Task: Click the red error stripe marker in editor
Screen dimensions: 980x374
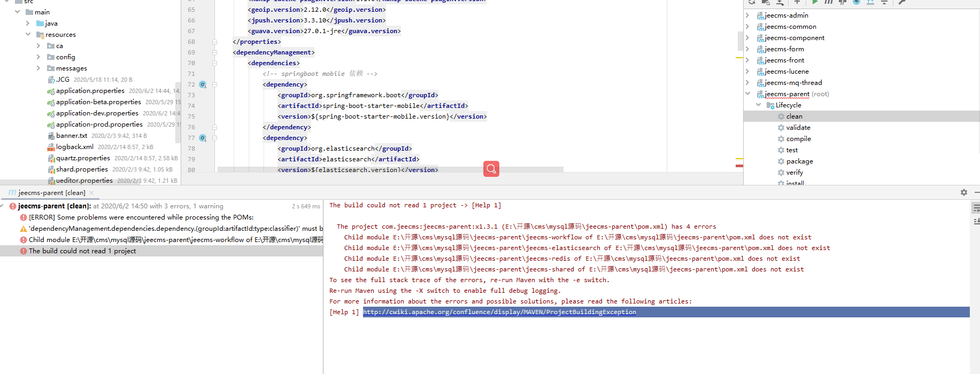Action: (739, 166)
